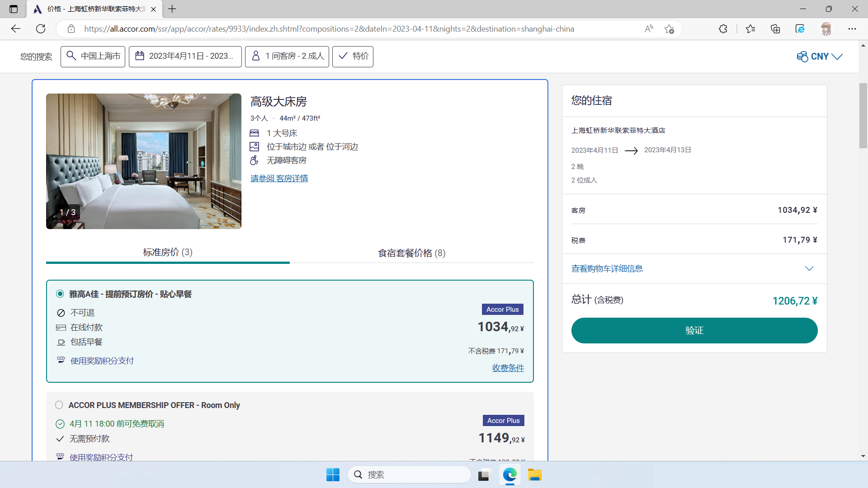Click the scroll down arrow

[863, 456]
